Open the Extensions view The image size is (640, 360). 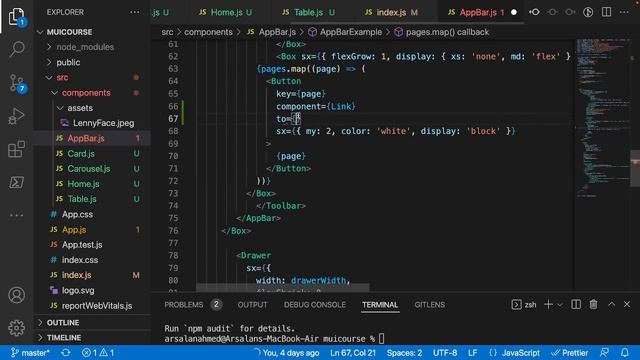pyautogui.click(x=17, y=149)
